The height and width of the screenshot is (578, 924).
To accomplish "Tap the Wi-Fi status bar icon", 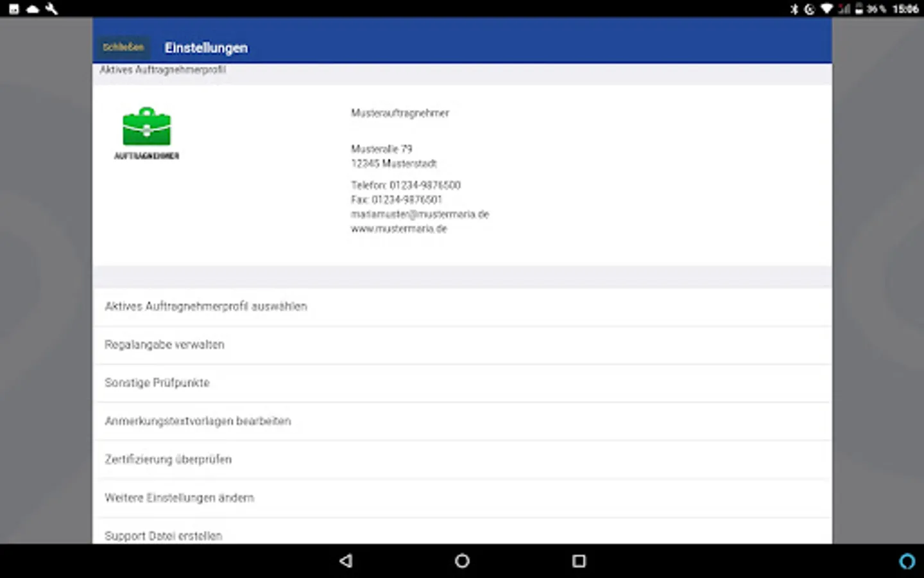I will [826, 9].
